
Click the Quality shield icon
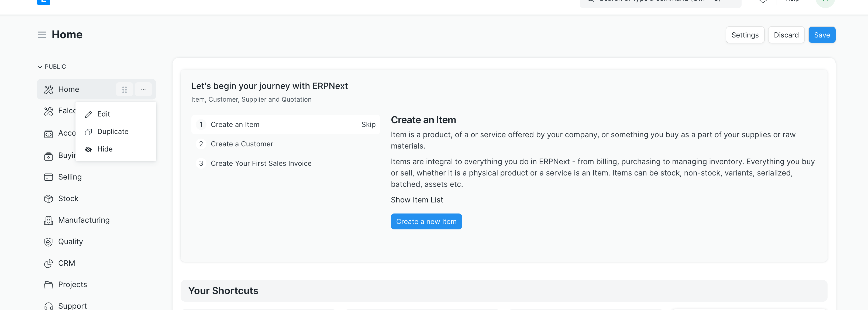point(49,242)
